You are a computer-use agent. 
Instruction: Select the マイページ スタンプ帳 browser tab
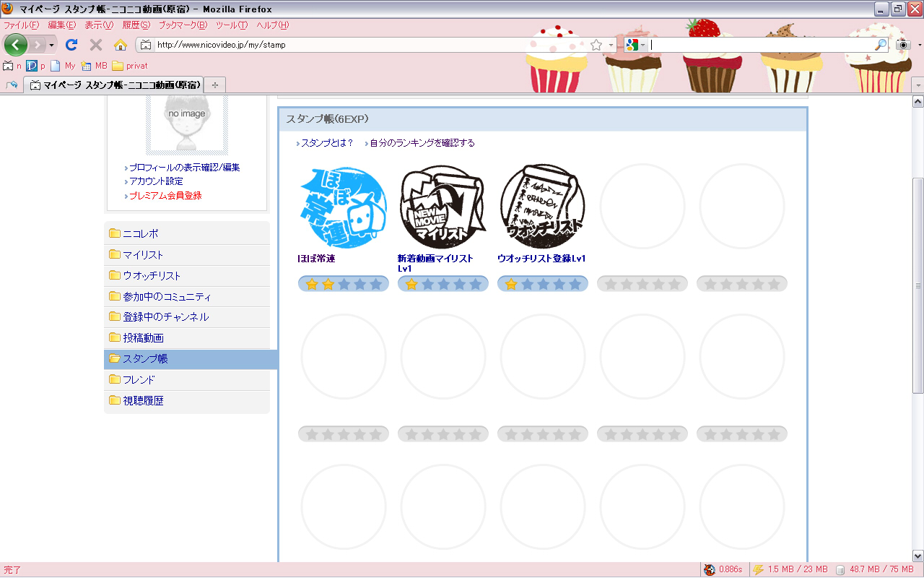114,85
